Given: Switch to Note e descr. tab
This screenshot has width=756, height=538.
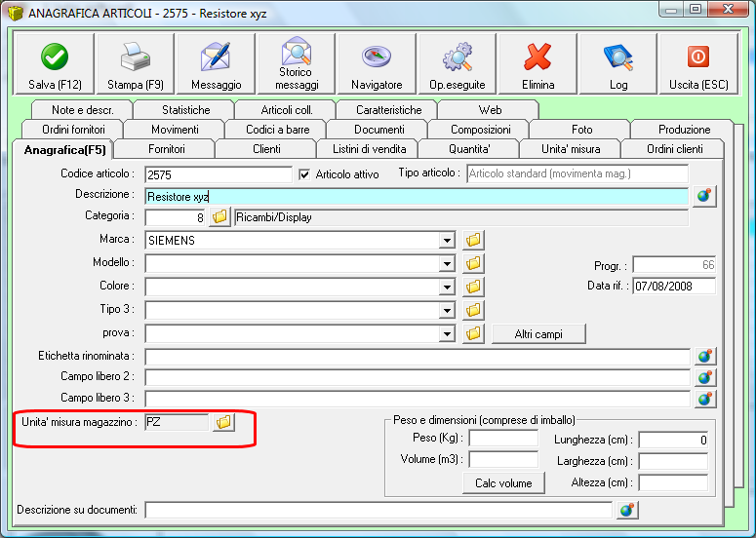Looking at the screenshot, I should click(x=83, y=110).
